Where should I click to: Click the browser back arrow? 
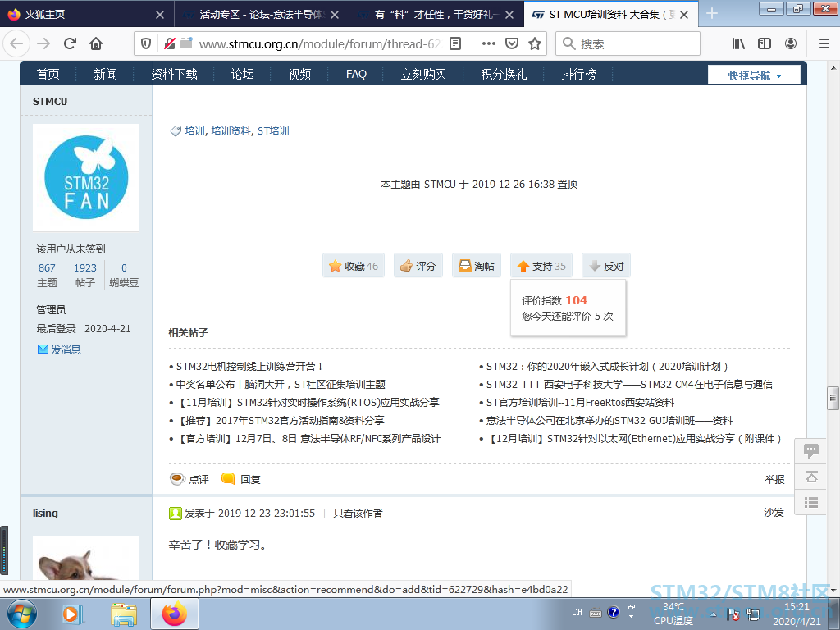pyautogui.click(x=16, y=43)
